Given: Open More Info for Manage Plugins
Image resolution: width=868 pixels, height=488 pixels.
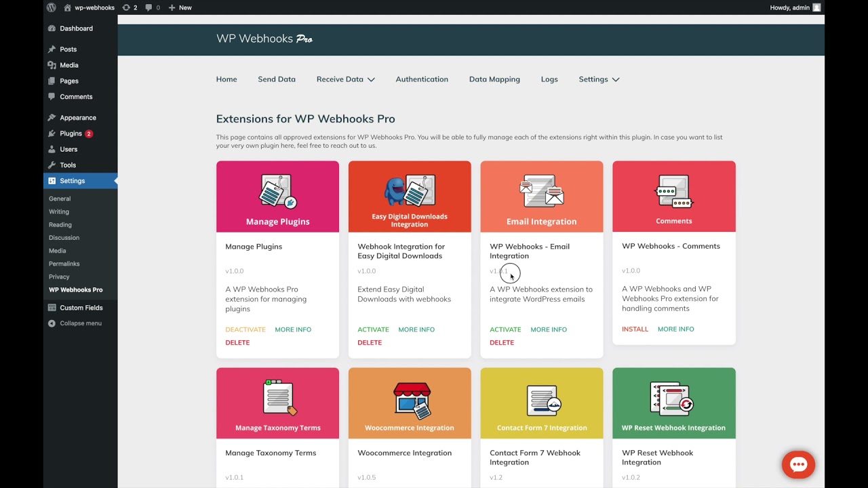Looking at the screenshot, I should tap(293, 329).
